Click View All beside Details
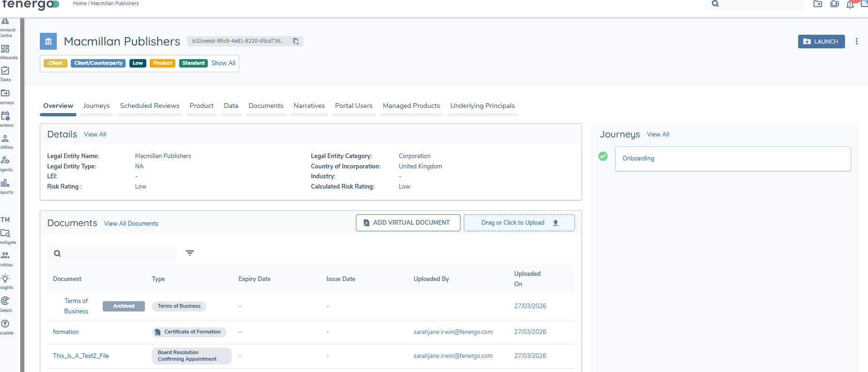868x372 pixels. click(95, 134)
